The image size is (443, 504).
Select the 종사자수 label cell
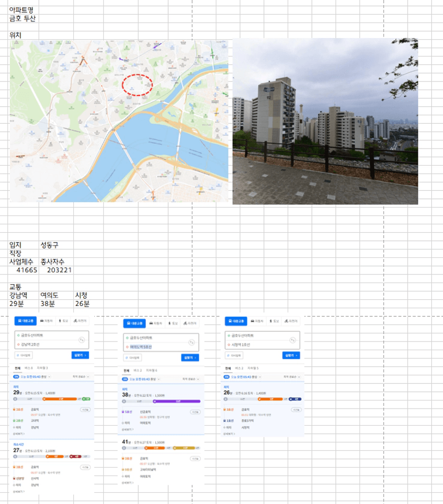click(x=56, y=262)
